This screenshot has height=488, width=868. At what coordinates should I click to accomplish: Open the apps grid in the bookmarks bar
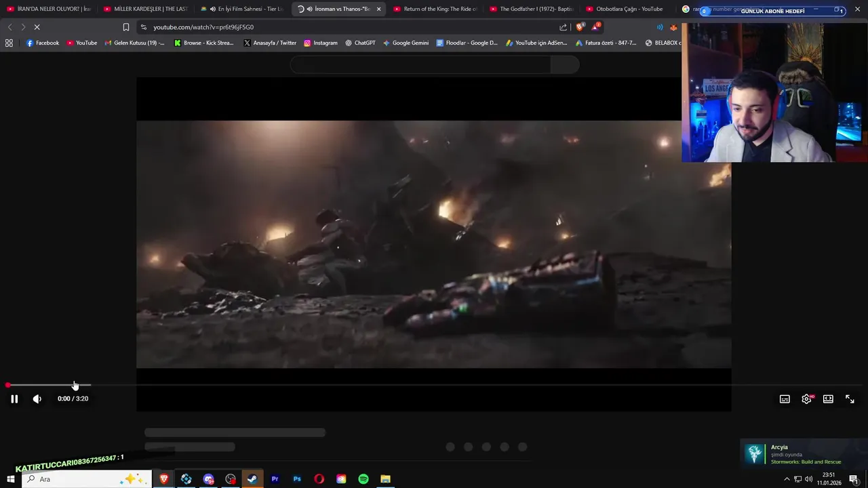[x=9, y=43]
